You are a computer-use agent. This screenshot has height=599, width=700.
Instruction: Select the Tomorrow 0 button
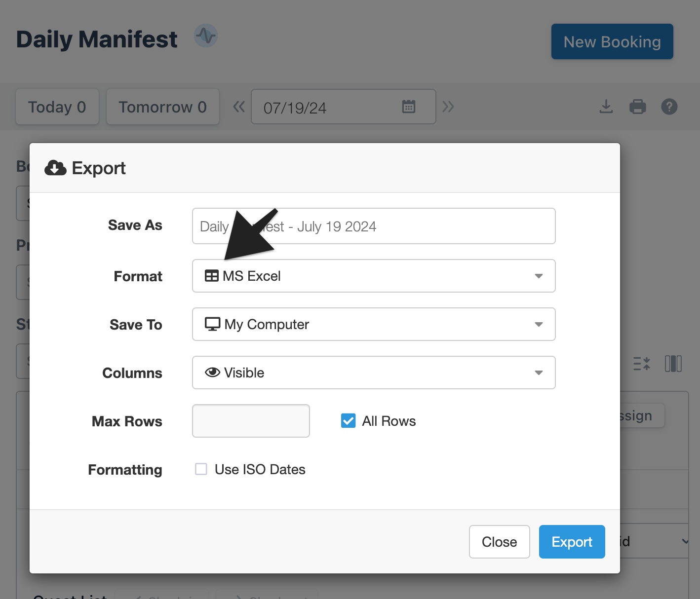(163, 107)
